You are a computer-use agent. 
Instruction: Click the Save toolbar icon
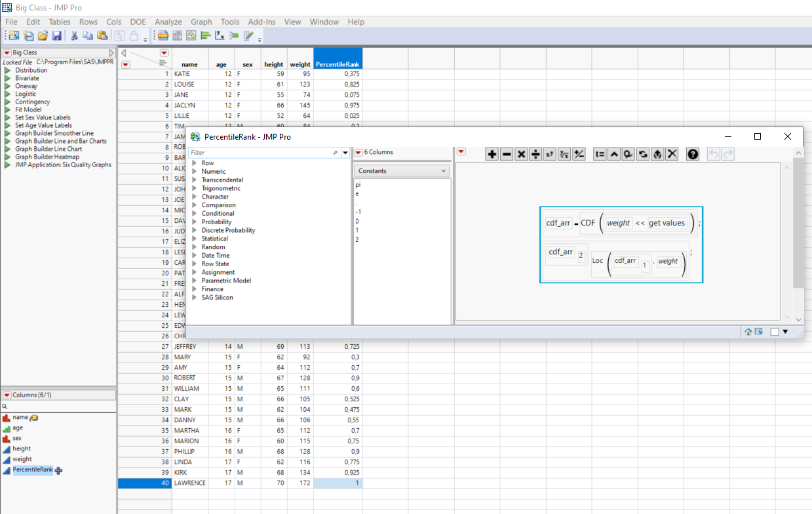56,35
